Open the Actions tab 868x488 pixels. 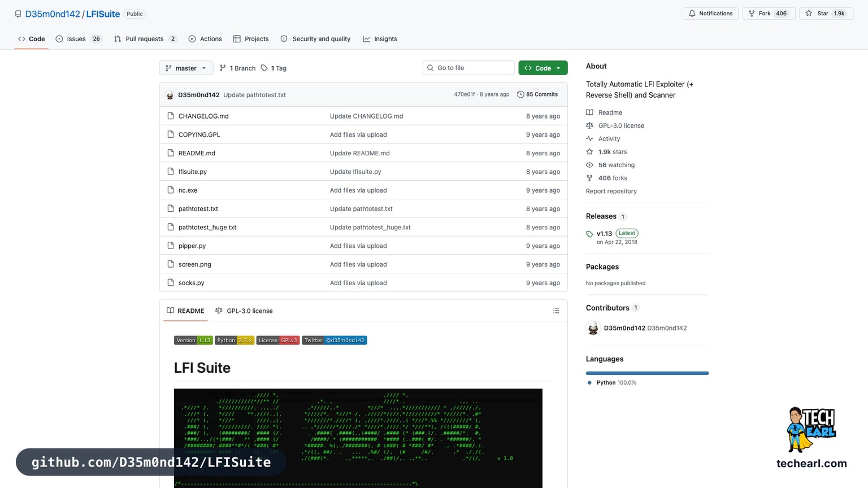click(x=205, y=39)
